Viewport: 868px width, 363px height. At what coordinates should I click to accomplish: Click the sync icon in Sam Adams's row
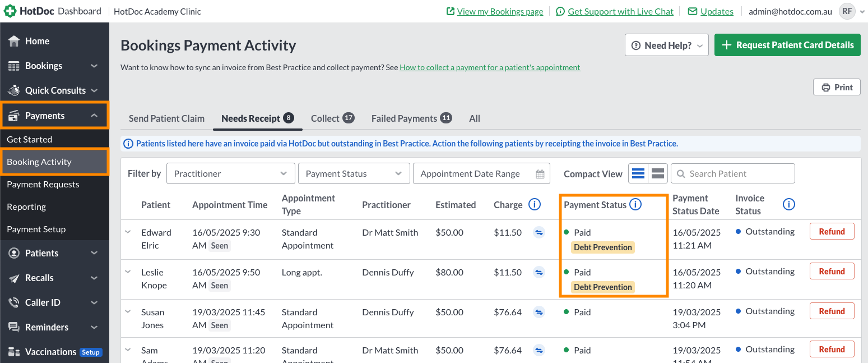point(539,350)
